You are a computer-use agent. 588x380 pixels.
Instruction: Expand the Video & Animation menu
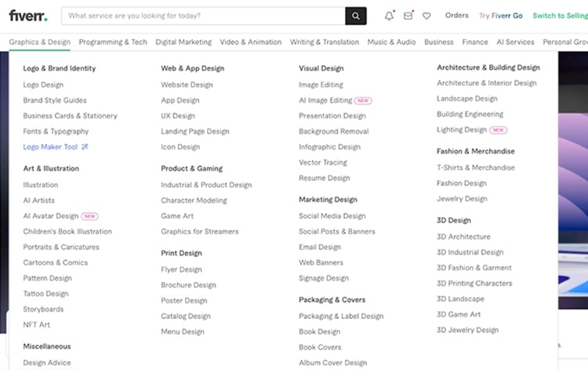tap(250, 42)
